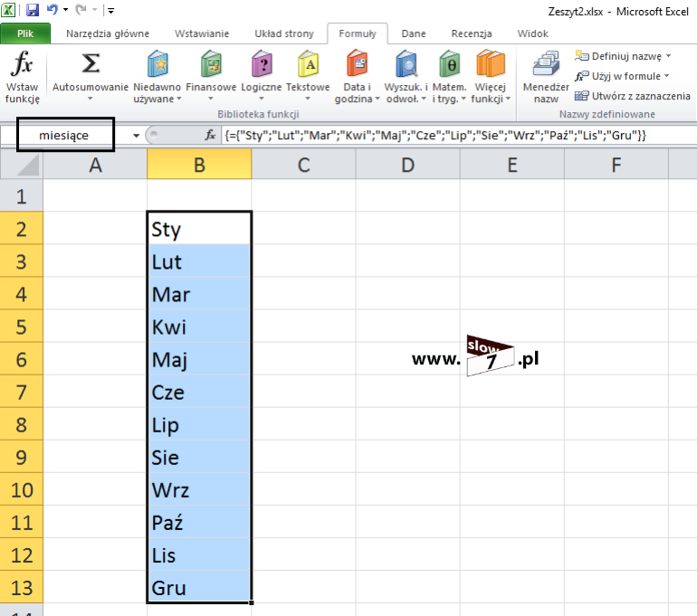Screen dimensions: 697x616
Task: Switch to the Recenzja tab
Action: pyautogui.click(x=472, y=33)
